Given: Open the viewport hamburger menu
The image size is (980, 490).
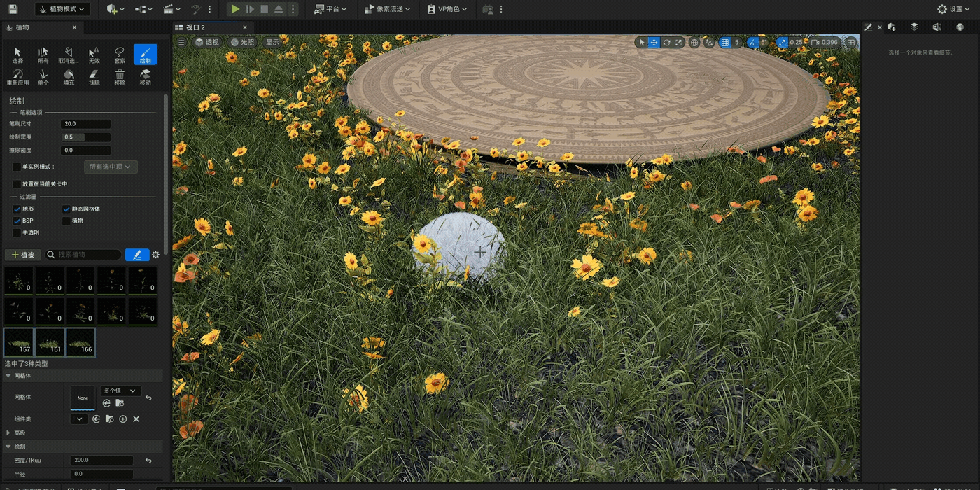Looking at the screenshot, I should [181, 42].
